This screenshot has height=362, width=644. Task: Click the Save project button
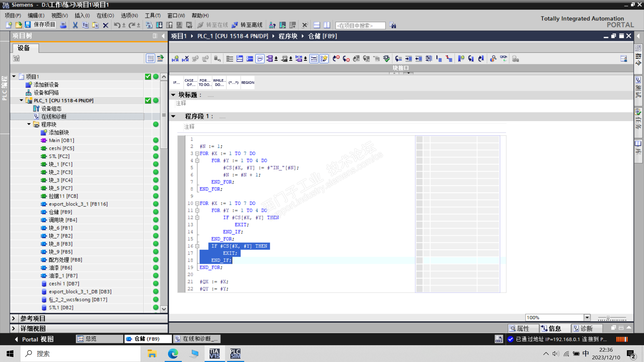[x=40, y=25]
